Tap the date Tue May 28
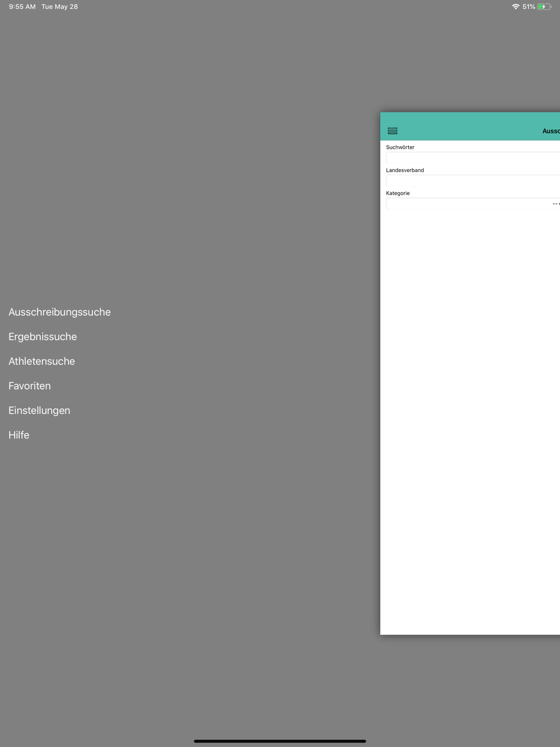This screenshot has width=560, height=747. pyautogui.click(x=59, y=7)
